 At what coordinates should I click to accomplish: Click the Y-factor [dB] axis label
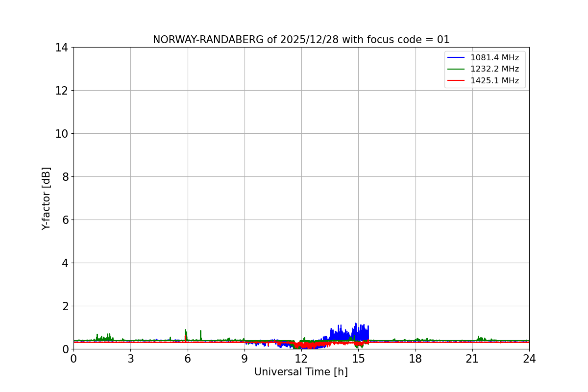click(46, 198)
